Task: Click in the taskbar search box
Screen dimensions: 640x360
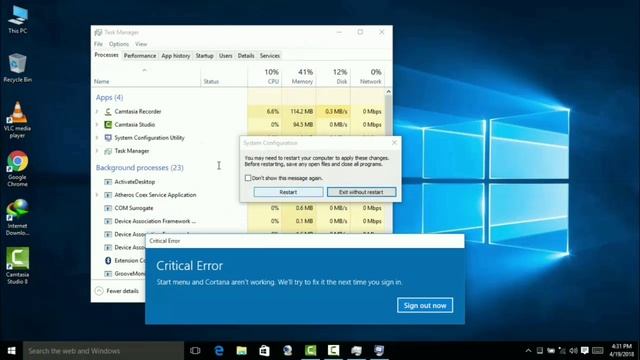Action: pos(103,351)
